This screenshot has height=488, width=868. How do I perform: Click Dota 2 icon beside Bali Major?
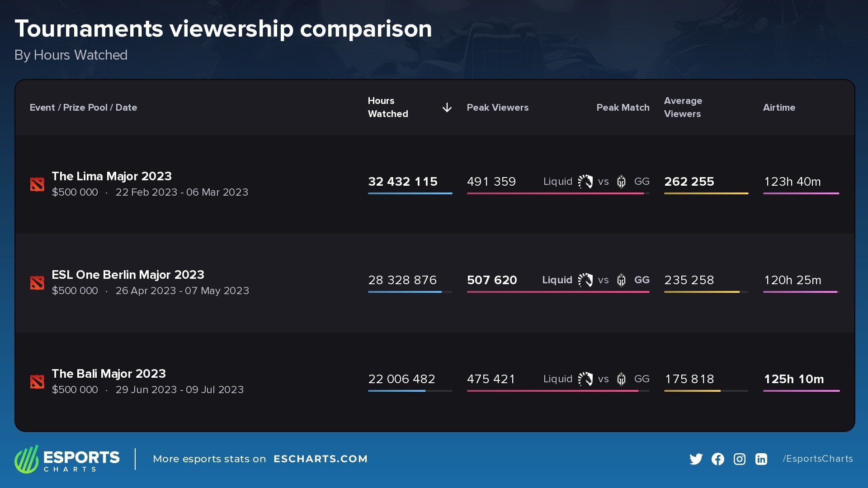pos(37,382)
